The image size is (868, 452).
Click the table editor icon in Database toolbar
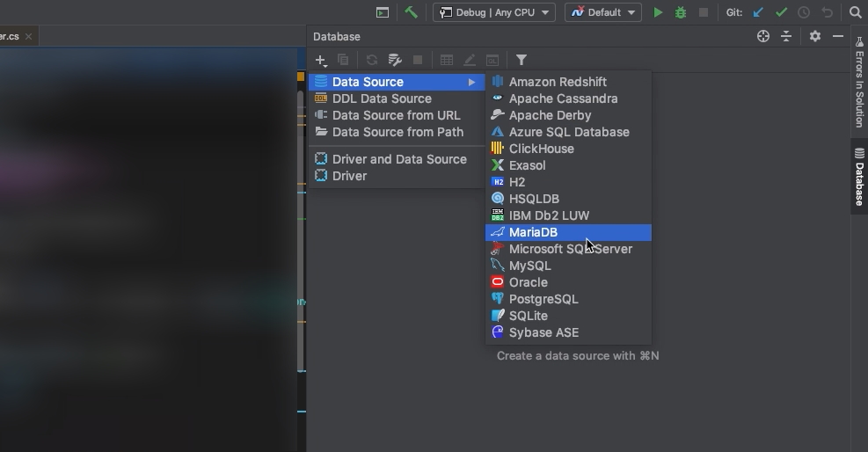click(447, 60)
